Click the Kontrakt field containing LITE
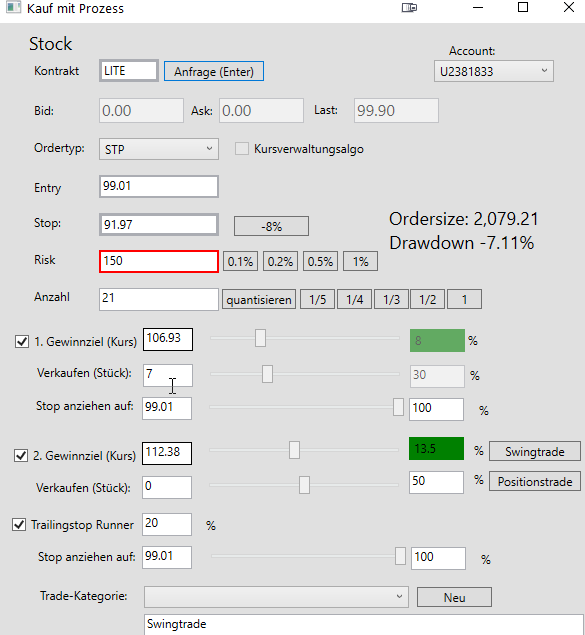 [x=128, y=71]
